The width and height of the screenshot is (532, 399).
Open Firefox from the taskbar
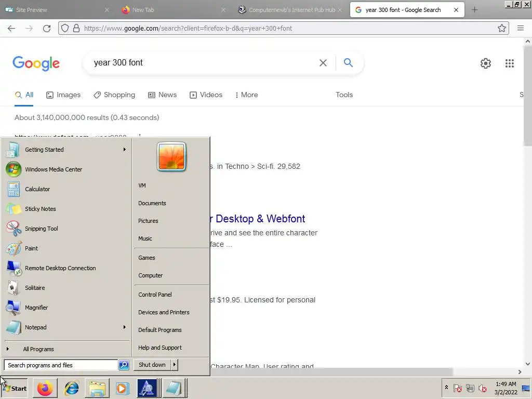[x=45, y=388]
